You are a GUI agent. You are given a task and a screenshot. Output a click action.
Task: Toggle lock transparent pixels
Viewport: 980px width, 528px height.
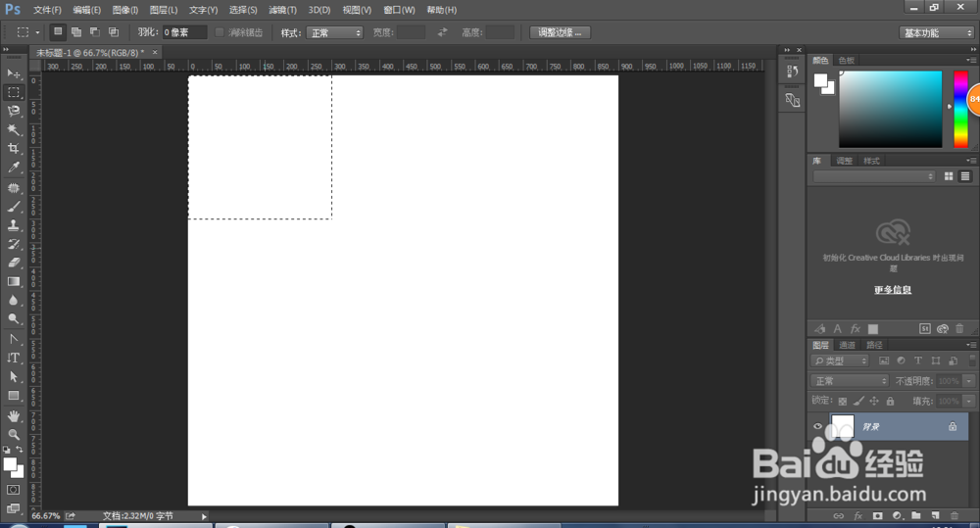point(843,402)
